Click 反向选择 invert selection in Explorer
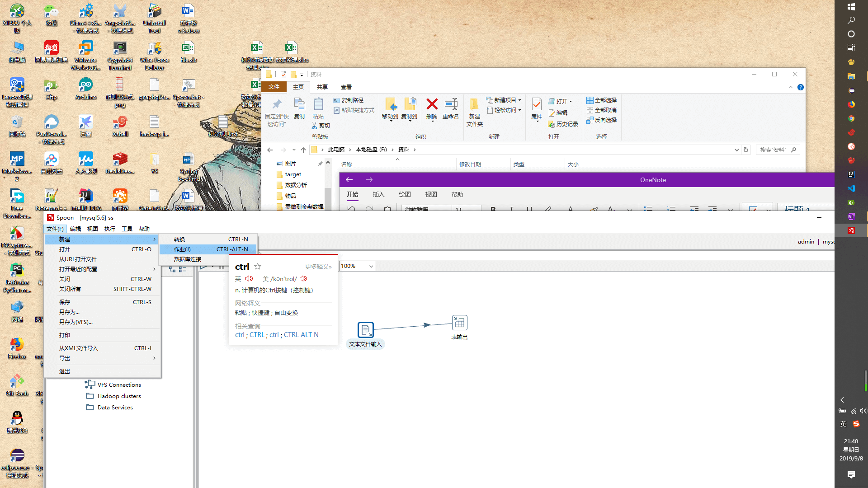868x488 pixels. (602, 120)
